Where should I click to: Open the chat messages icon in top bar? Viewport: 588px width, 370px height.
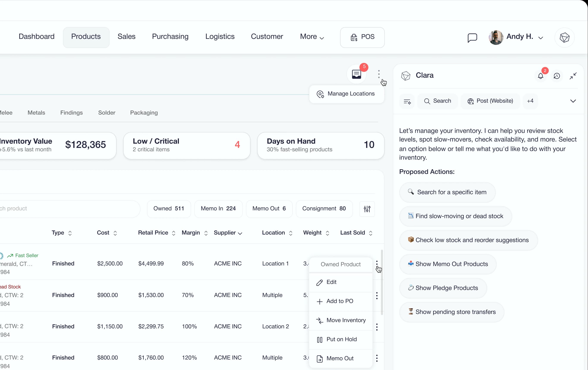pos(472,38)
